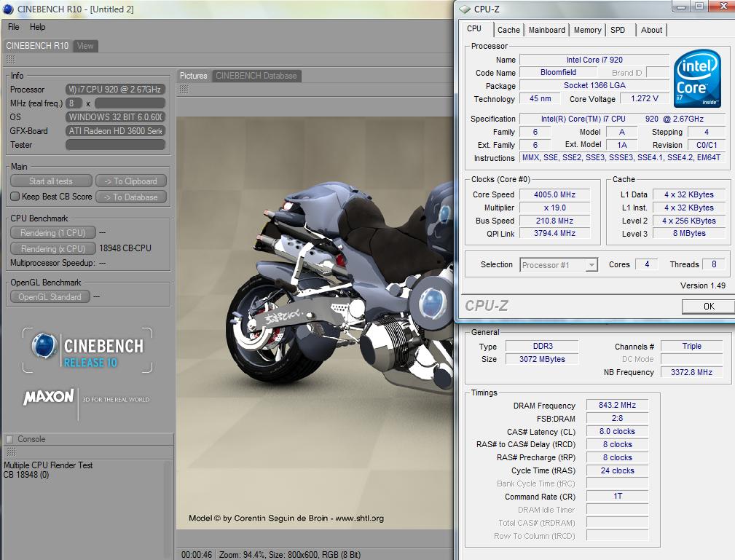Enable Keep Best CB Score checkbox
735x560 pixels.
click(x=15, y=197)
